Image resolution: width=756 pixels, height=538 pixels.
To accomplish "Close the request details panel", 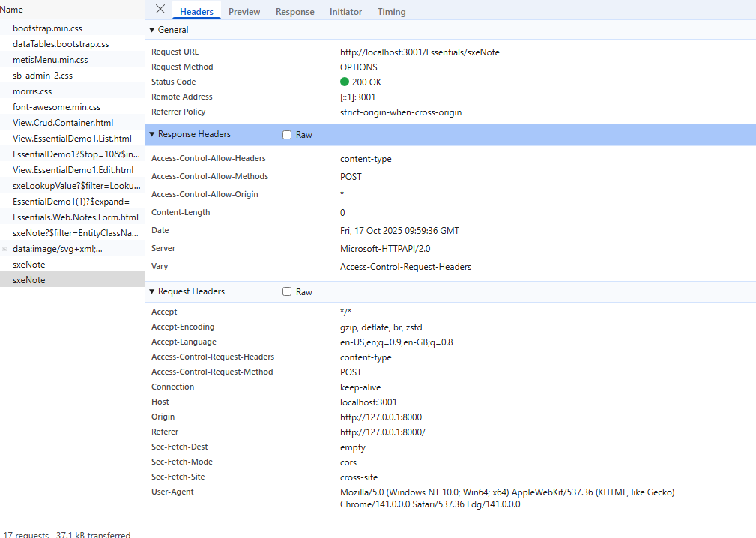I will [160, 10].
